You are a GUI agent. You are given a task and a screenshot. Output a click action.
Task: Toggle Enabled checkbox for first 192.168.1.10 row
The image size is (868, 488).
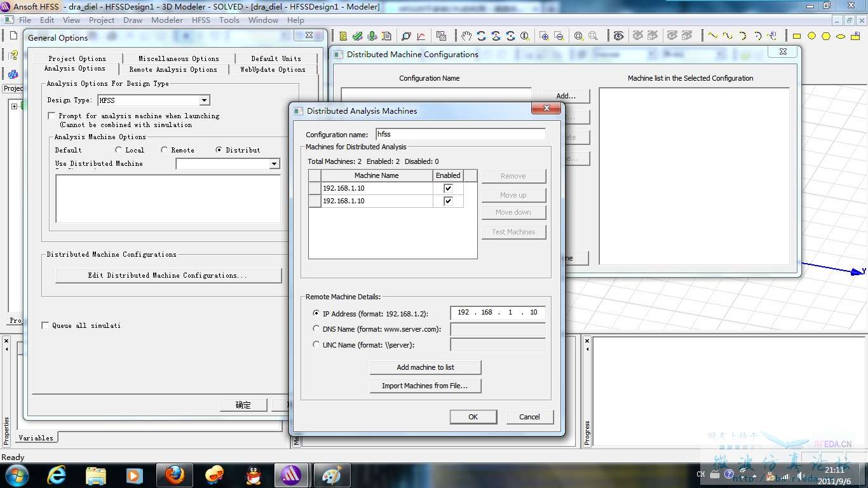coord(448,188)
